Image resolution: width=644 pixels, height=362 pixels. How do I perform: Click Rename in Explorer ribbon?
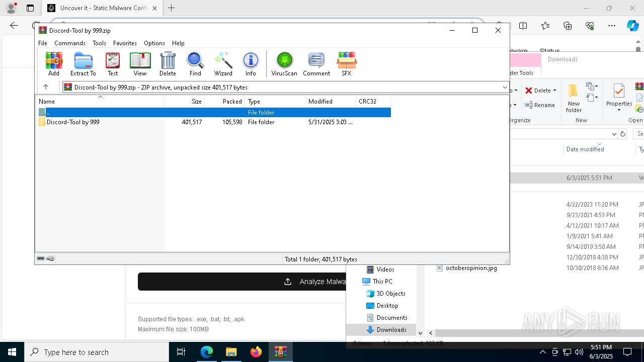tap(540, 105)
